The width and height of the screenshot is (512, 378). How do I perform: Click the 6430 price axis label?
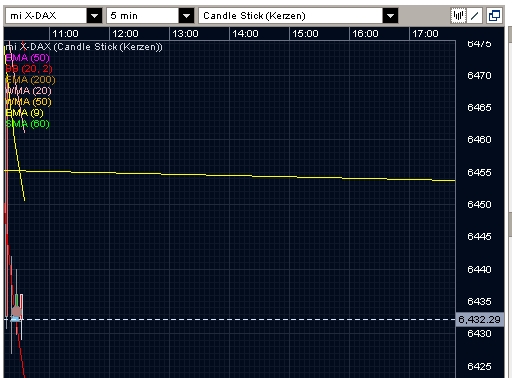coord(479,334)
